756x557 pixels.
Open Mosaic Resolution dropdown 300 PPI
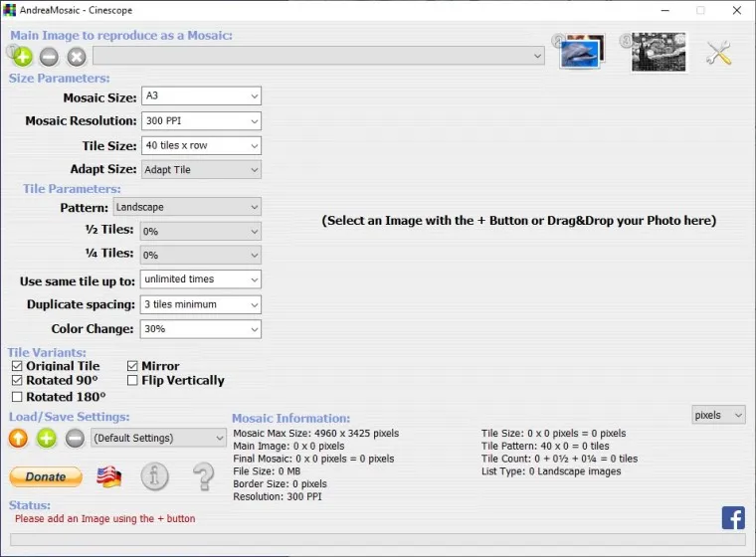(x=202, y=121)
